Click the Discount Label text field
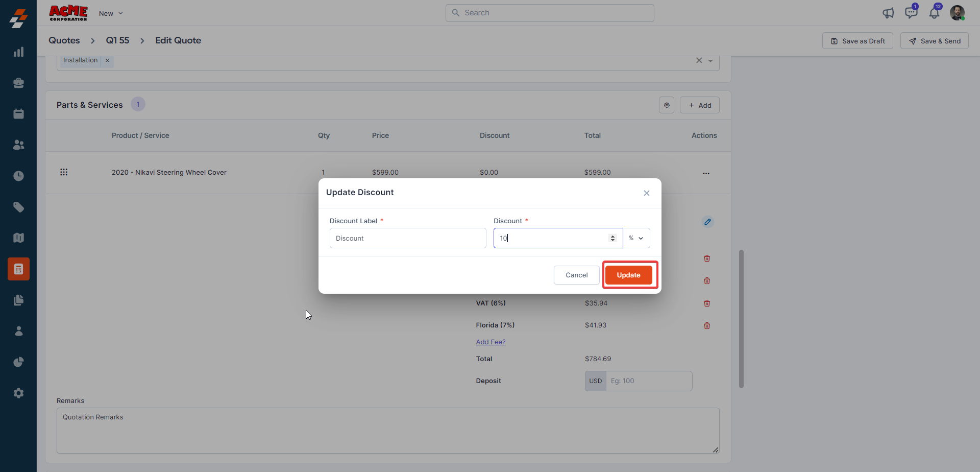 point(407,238)
